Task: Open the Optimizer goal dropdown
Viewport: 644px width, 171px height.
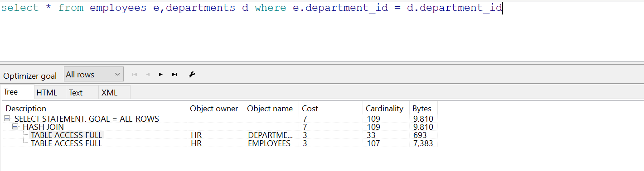Action: pyautogui.click(x=94, y=74)
